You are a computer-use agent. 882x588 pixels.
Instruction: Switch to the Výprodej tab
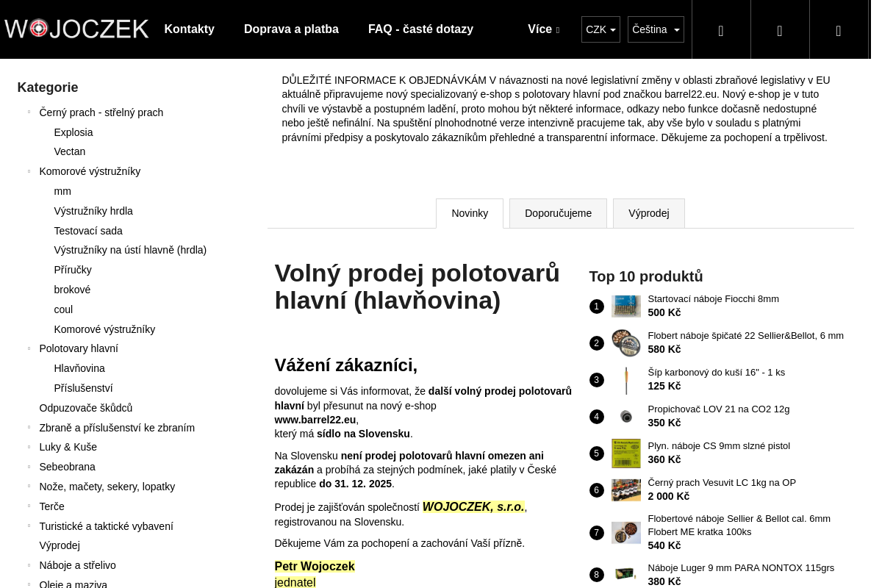(648, 213)
